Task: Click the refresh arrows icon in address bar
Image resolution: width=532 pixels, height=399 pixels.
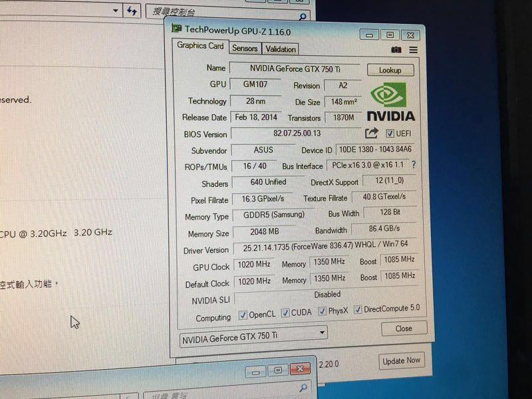Action: point(132,11)
